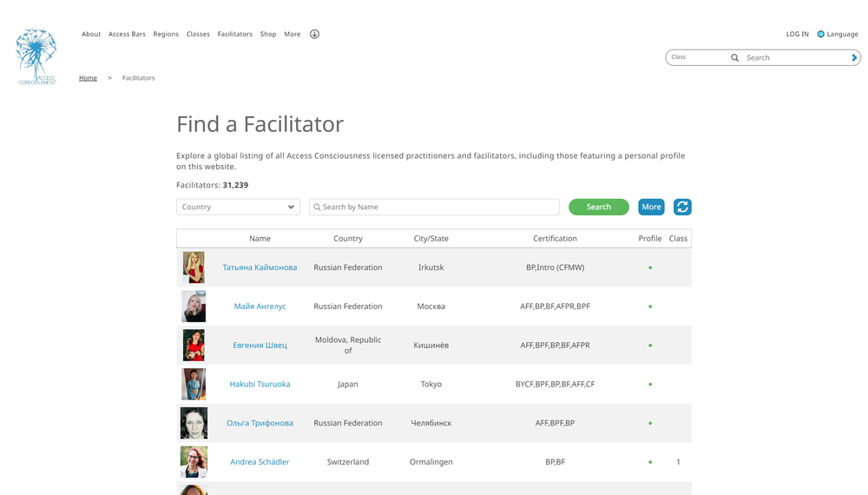Go to Home breadcrumb link
This screenshot has width=868, height=495.
[x=88, y=78]
